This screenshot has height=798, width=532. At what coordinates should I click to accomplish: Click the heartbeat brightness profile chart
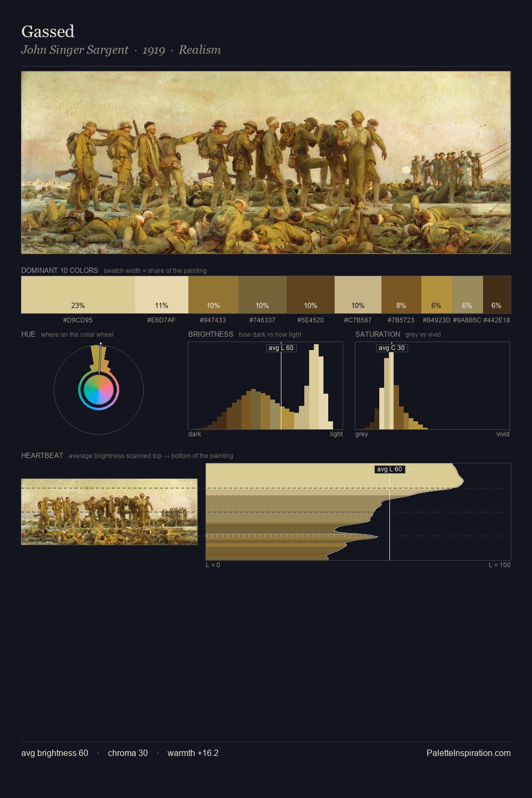[x=358, y=512]
